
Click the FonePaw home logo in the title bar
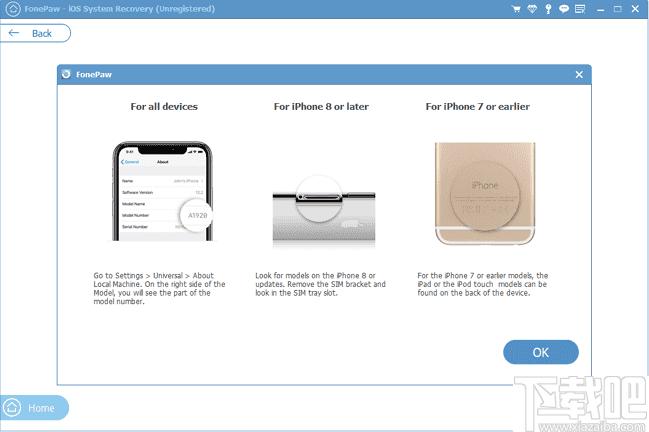pyautogui.click(x=13, y=9)
